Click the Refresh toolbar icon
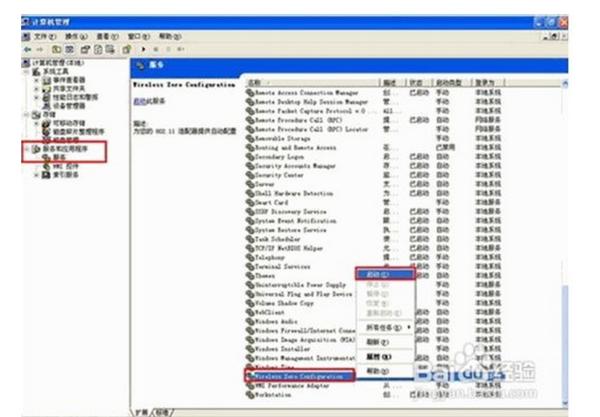The image size is (600, 417). [98, 49]
